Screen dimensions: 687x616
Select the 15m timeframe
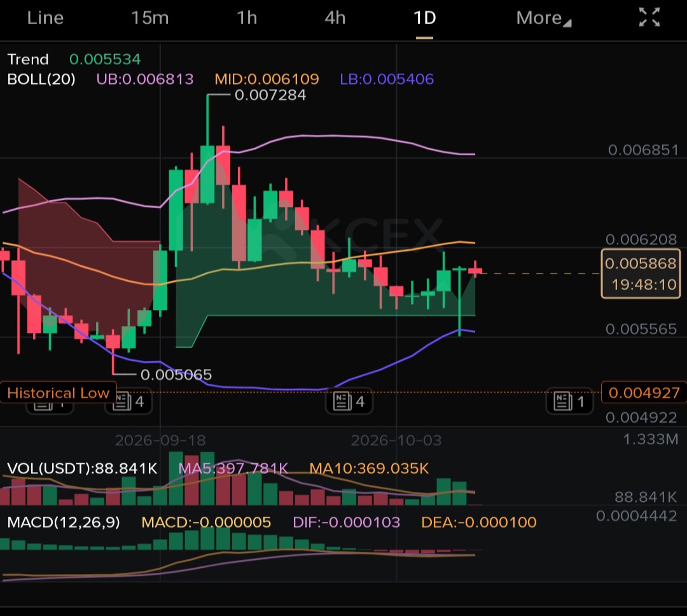tap(150, 18)
